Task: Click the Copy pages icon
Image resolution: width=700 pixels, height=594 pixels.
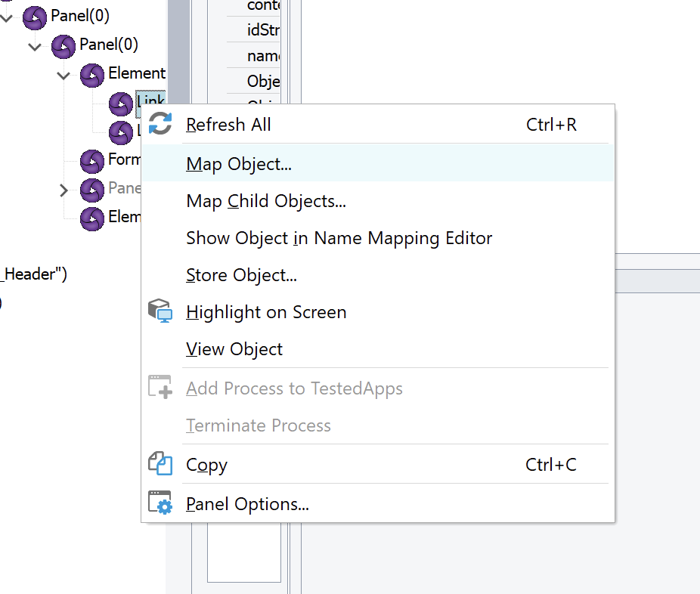Action: point(160,464)
